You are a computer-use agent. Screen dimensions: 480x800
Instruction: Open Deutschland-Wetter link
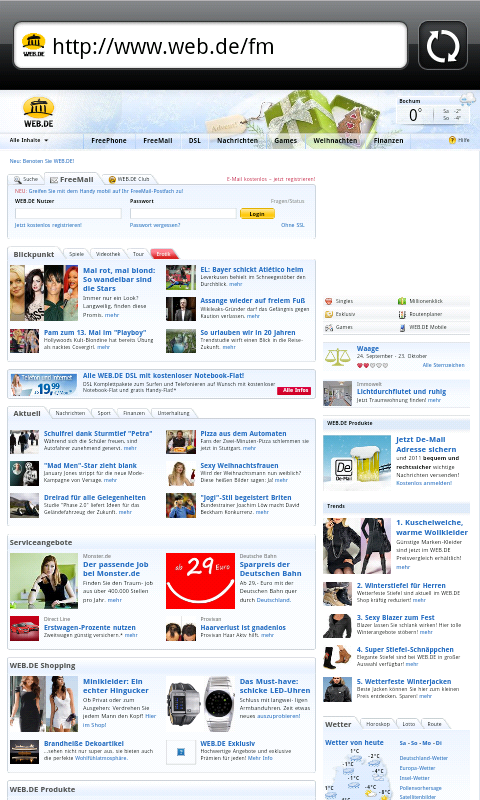tap(423, 758)
